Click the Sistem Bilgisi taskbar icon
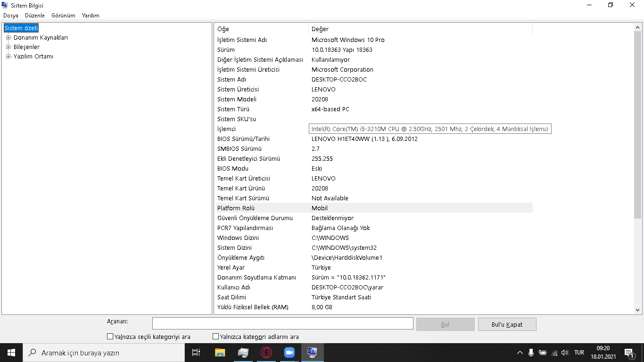 tap(312, 353)
